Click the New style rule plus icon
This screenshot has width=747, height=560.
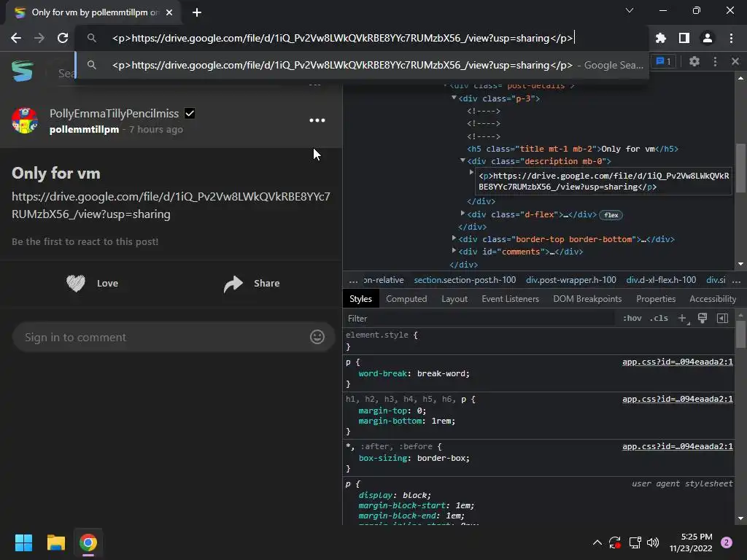click(x=683, y=319)
